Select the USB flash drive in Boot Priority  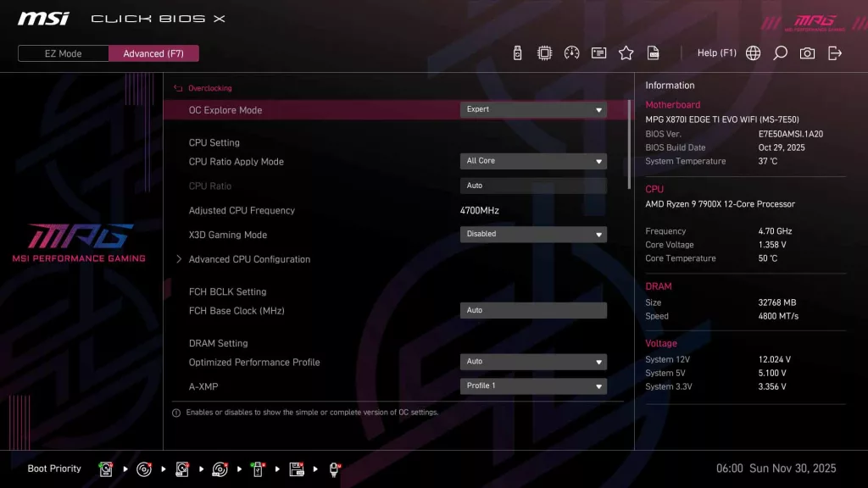[258, 469]
